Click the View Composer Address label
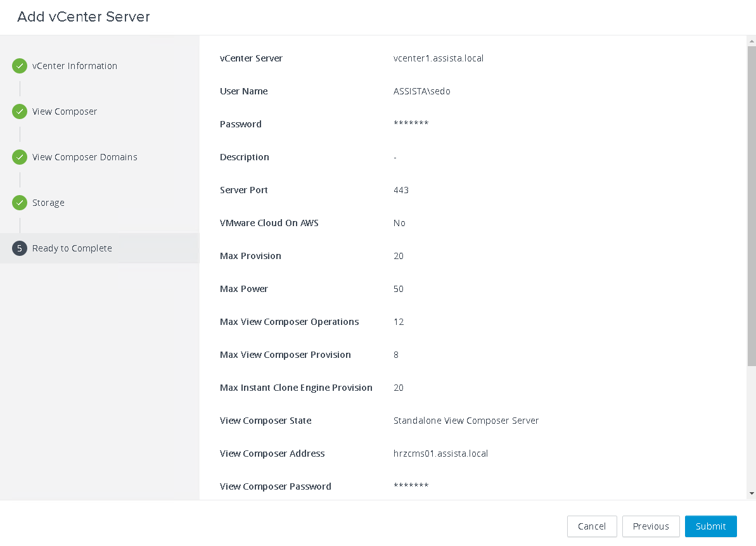756x546 pixels. tap(272, 454)
